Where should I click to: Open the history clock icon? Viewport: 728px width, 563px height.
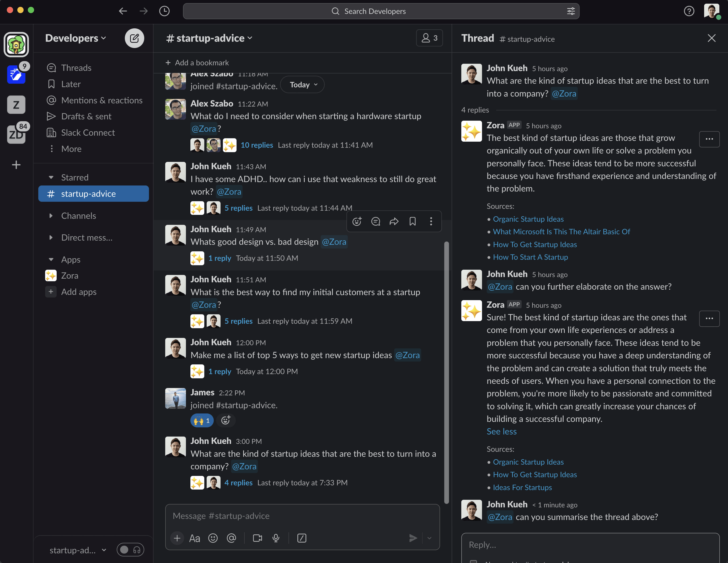tap(164, 11)
